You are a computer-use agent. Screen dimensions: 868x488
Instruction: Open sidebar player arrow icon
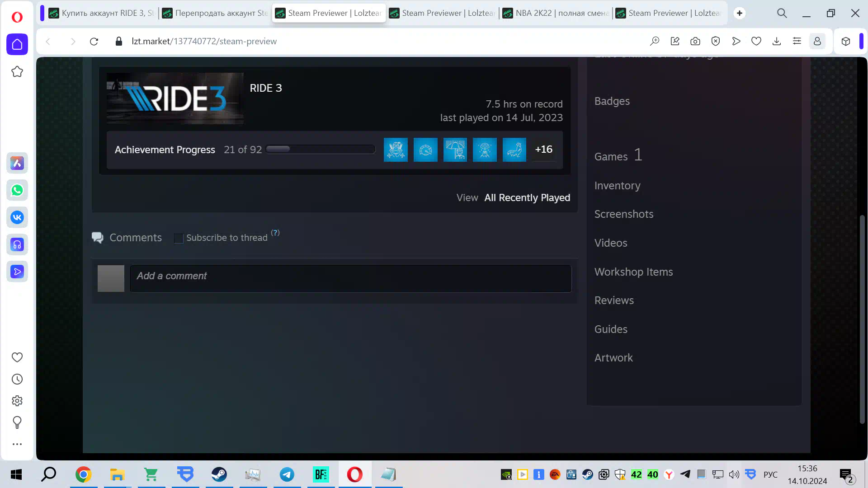click(17, 272)
